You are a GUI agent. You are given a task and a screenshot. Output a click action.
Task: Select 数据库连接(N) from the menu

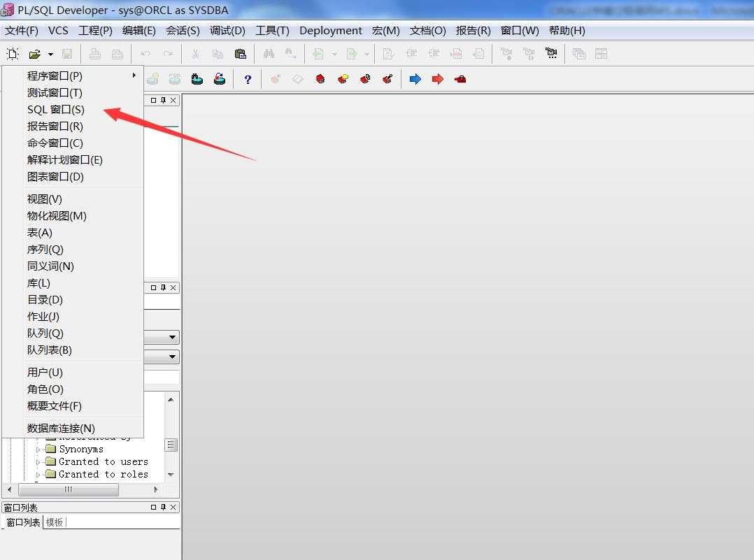(x=73, y=429)
